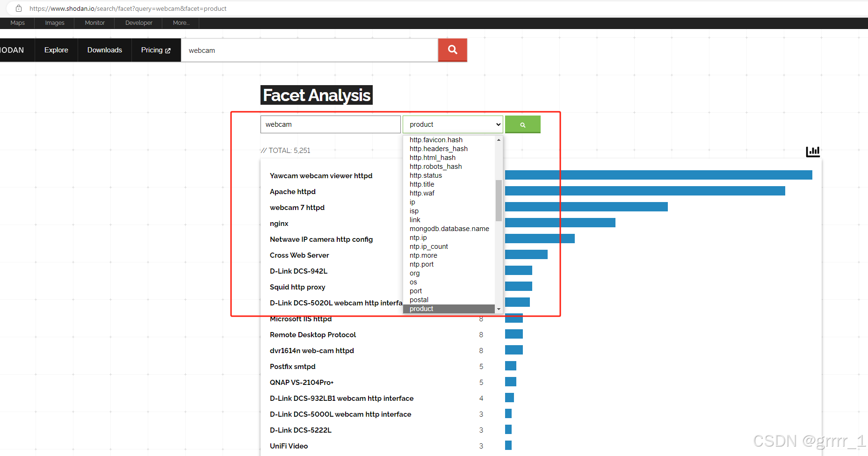Click the Apache httpd entry
The height and width of the screenshot is (456, 868).
(293, 192)
